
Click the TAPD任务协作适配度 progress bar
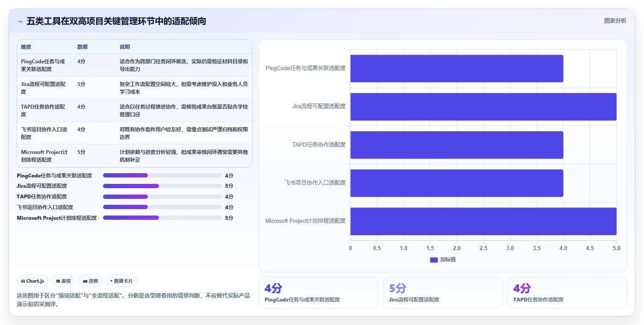(x=162, y=197)
